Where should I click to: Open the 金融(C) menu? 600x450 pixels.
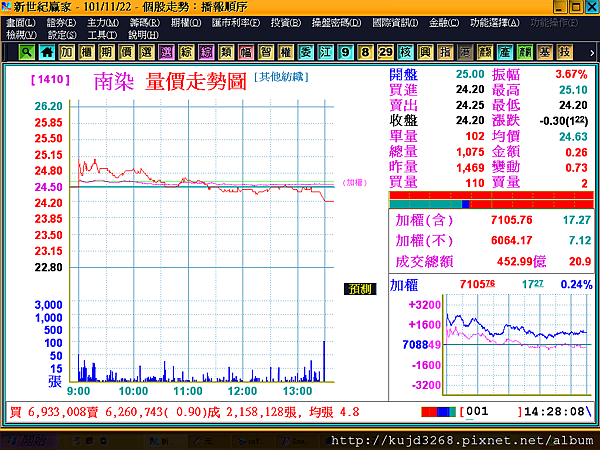(x=443, y=23)
